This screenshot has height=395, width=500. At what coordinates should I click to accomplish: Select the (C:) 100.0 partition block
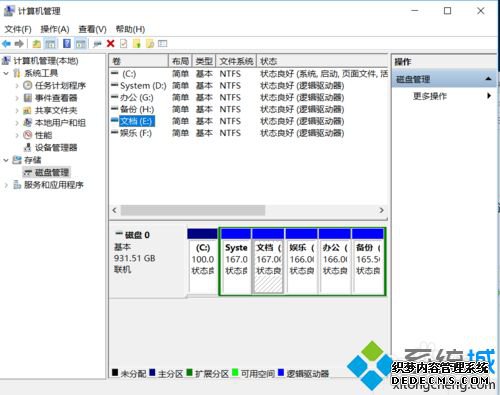(203, 261)
